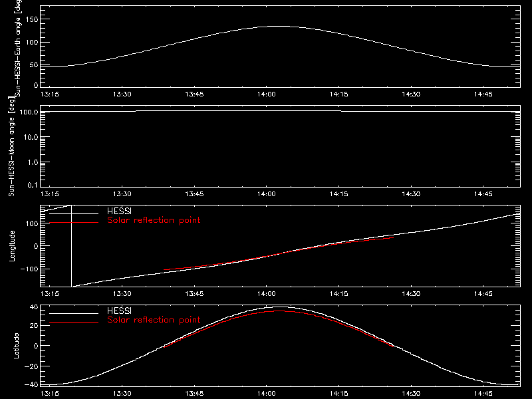Click "14:45" time label under Latitude plot
This screenshot has width=532, height=399.
[x=483, y=394]
